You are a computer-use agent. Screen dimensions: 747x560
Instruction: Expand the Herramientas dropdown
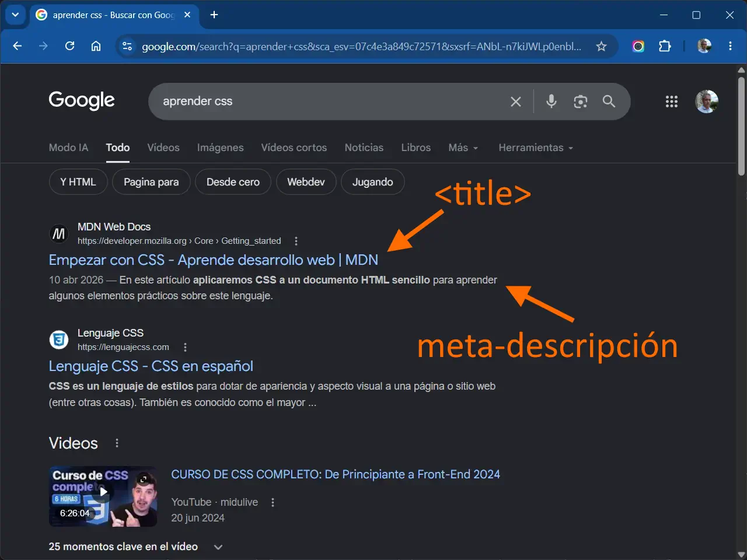tap(536, 148)
